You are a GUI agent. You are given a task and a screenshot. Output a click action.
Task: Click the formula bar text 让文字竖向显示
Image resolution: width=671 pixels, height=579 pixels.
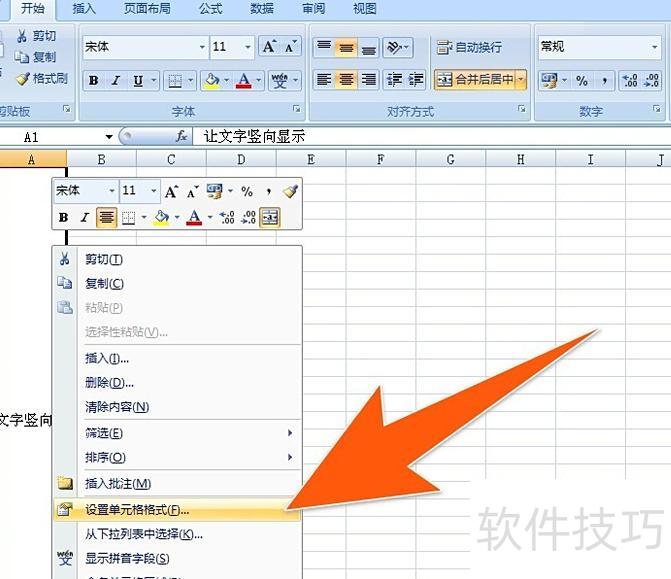pyautogui.click(x=254, y=137)
